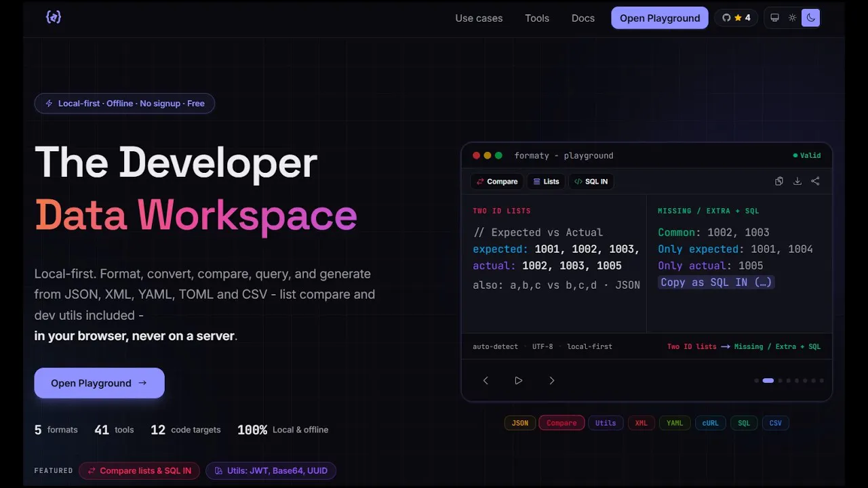Jump to the last slide dot
This screenshot has height=488, width=868.
[822, 381]
